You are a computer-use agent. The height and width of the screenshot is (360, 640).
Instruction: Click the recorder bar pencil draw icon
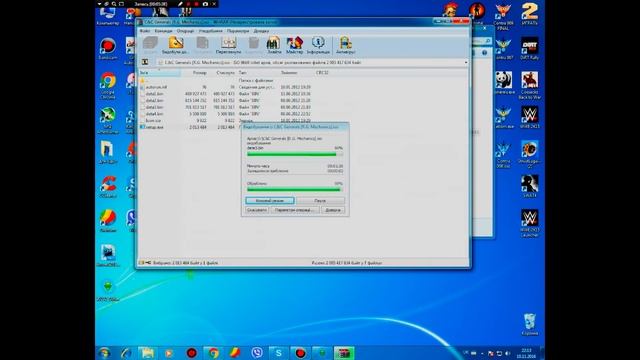coord(180,4)
